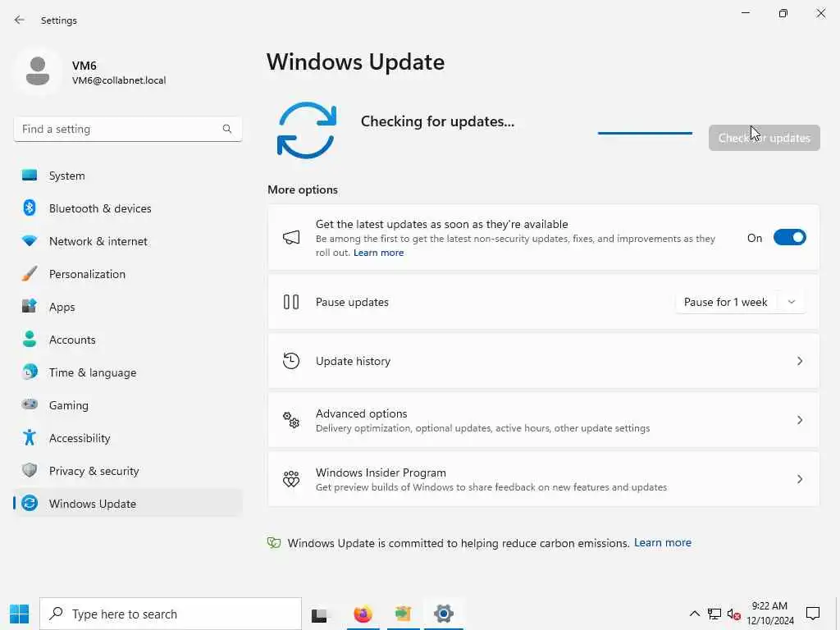Click the pause bars icon

291,302
